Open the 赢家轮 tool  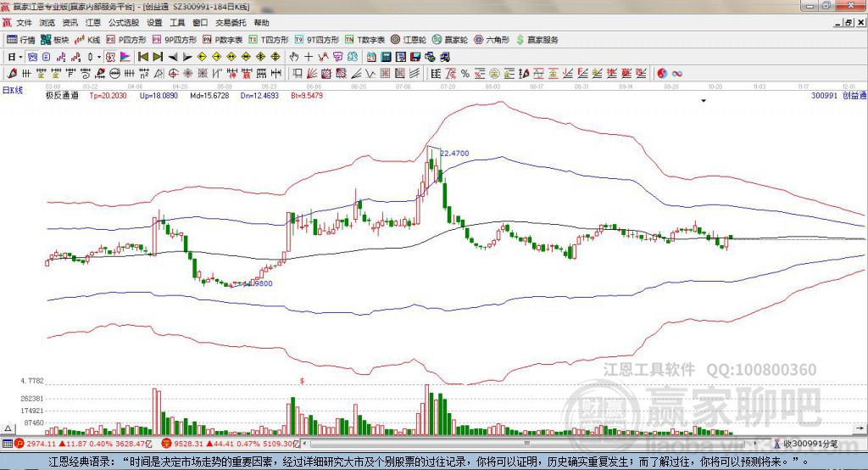pos(450,40)
